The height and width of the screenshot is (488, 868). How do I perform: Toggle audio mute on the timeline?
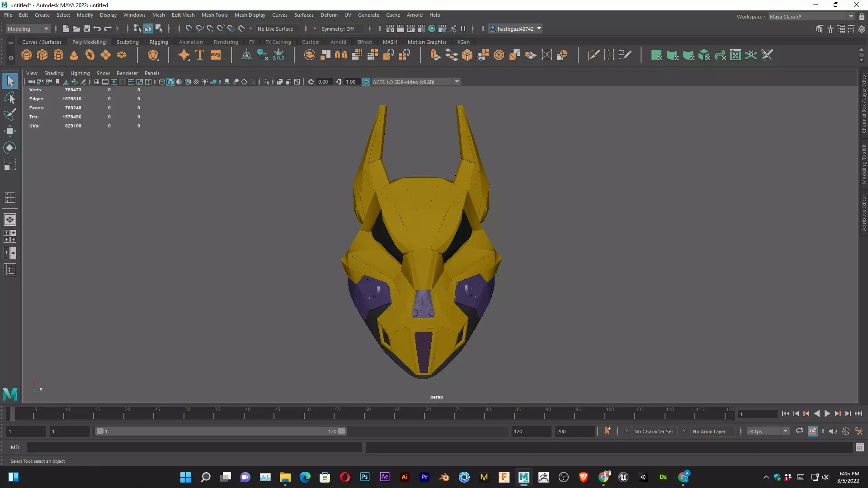click(833, 431)
